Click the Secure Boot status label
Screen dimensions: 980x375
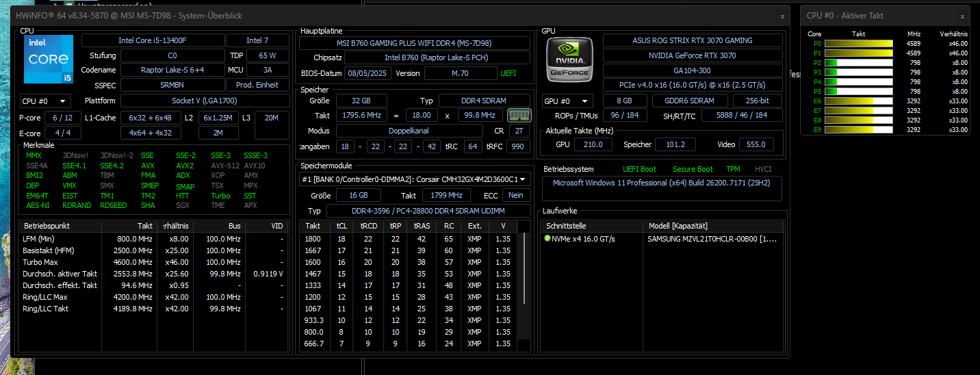(x=693, y=169)
